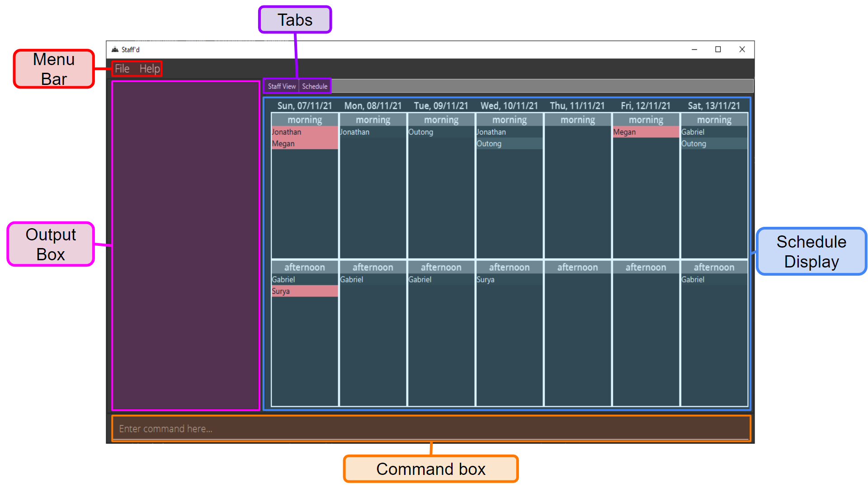Click Surya in Wednesday afternoon shift
868x488 pixels.
[x=509, y=280]
